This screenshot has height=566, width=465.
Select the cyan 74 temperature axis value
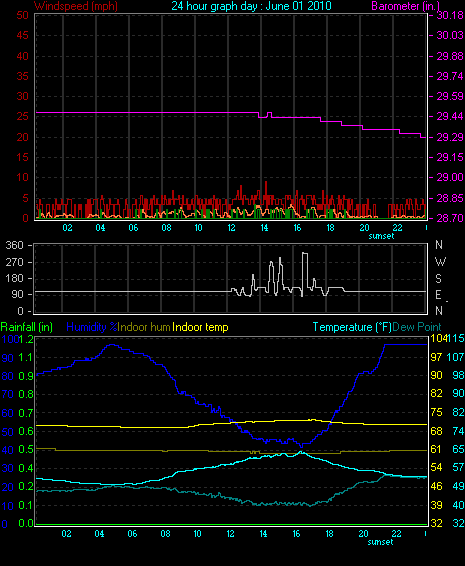[x=459, y=431]
